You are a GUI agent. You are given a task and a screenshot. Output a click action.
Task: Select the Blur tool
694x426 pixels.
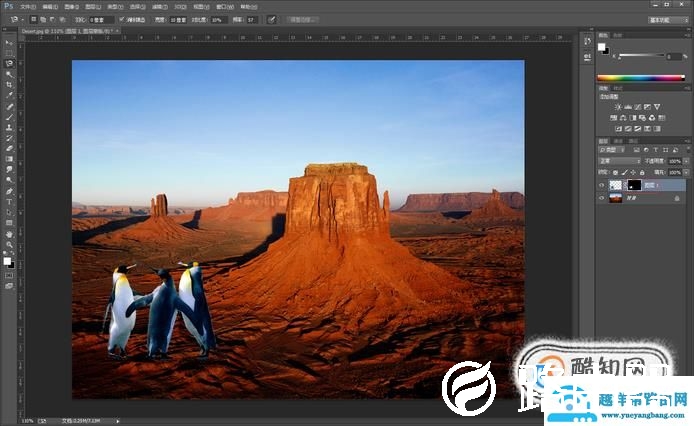pyautogui.click(x=9, y=170)
